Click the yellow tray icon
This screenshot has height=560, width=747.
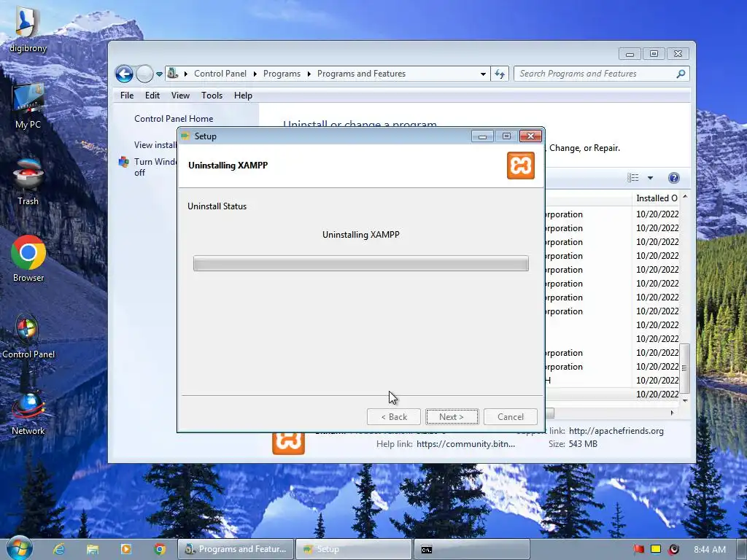(656, 549)
